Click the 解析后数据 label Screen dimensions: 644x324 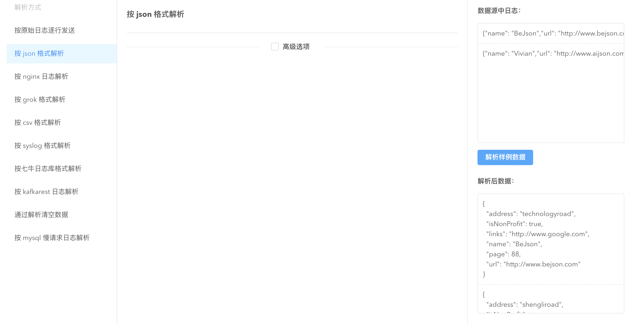pos(496,181)
